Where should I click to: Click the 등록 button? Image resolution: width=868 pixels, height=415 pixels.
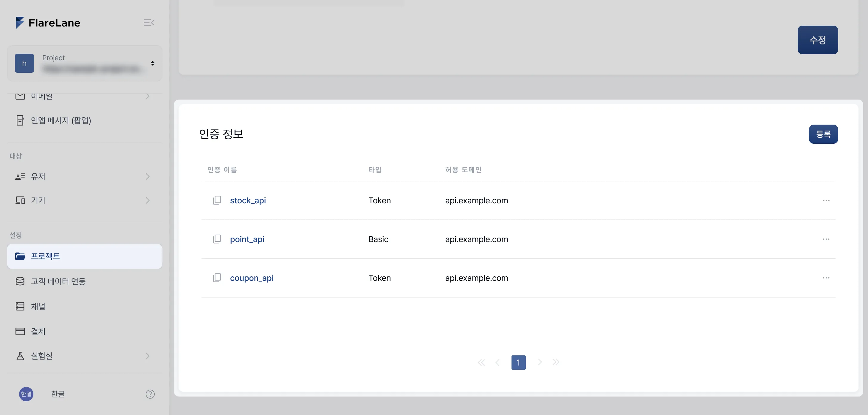coord(823,134)
